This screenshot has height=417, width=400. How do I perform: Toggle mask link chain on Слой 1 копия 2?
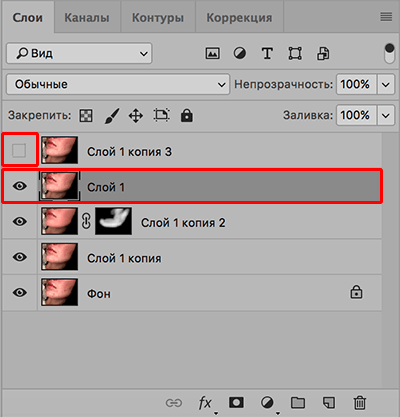(x=86, y=221)
